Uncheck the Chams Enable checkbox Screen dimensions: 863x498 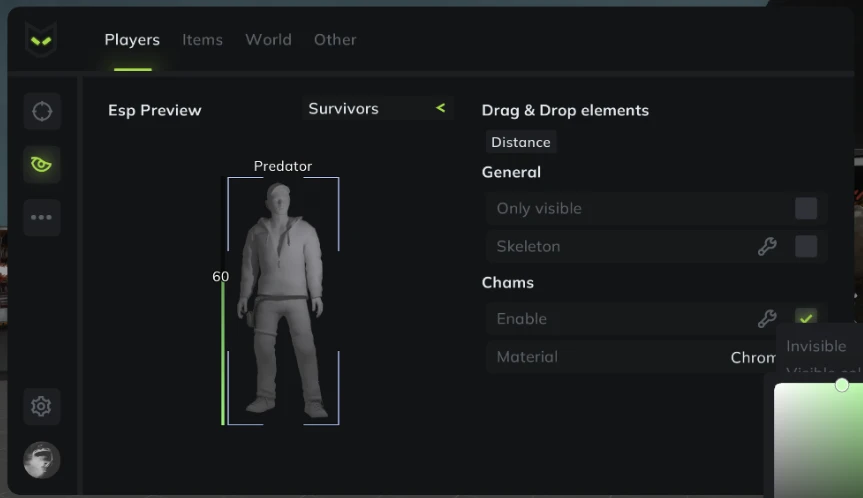[x=806, y=318]
